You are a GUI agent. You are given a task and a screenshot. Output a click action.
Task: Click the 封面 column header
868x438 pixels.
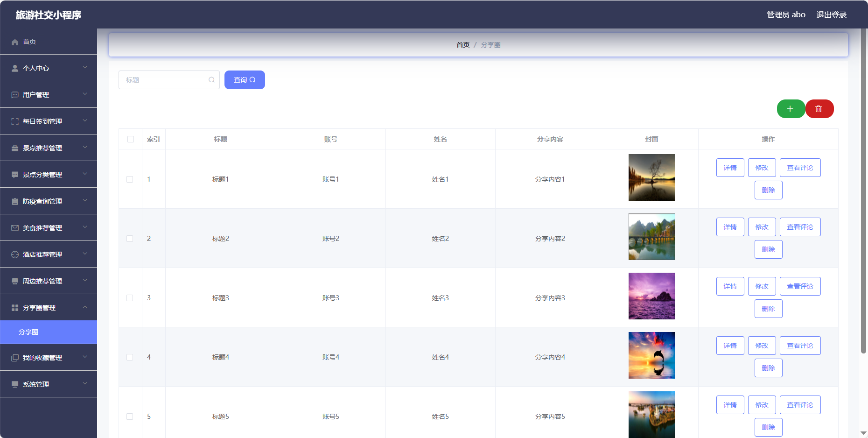652,139
